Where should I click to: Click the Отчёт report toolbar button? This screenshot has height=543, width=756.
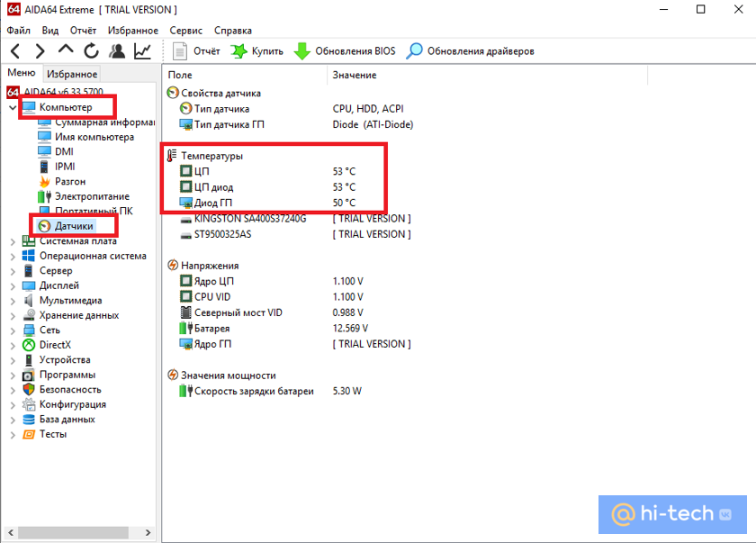tap(196, 51)
